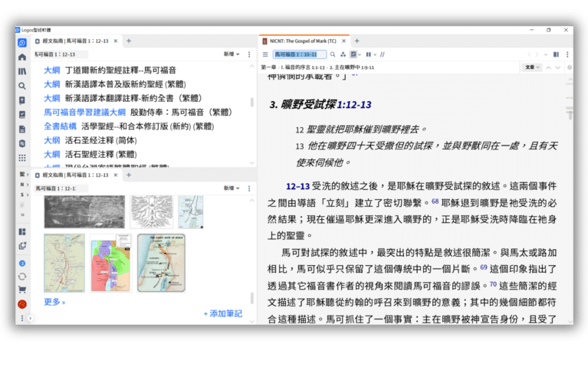Expand the N shortcut in sidebar
This screenshot has height=367, width=588.
click(24, 185)
